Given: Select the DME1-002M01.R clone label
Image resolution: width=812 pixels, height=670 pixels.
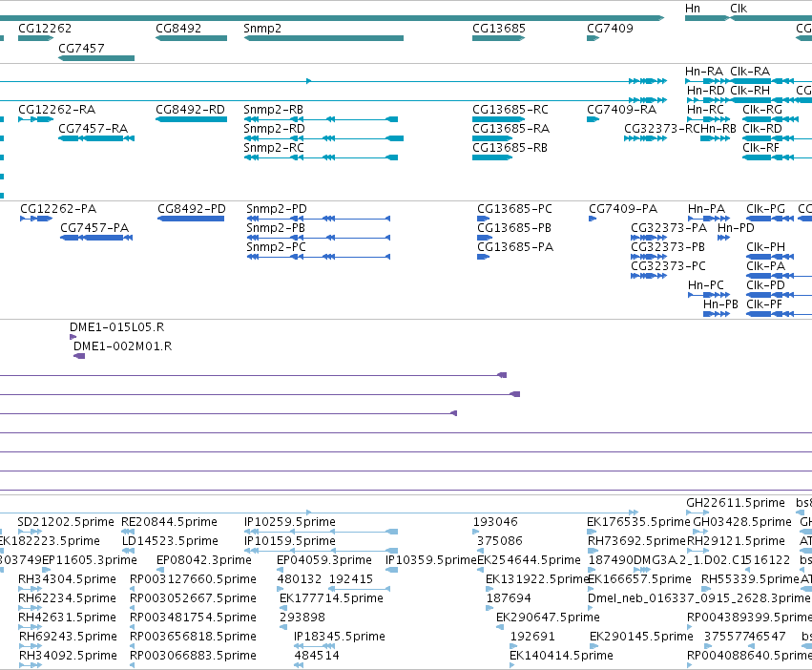Looking at the screenshot, I should pos(123,346).
